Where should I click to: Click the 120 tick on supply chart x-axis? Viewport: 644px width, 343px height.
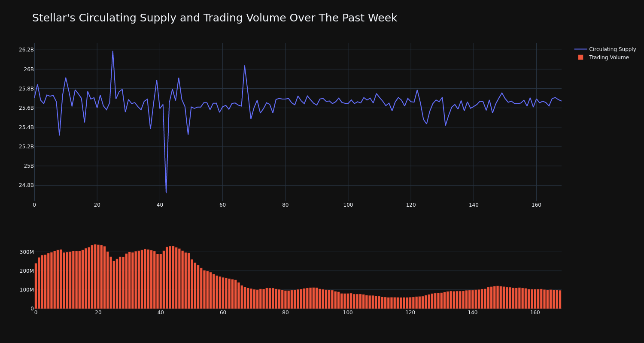click(x=411, y=205)
